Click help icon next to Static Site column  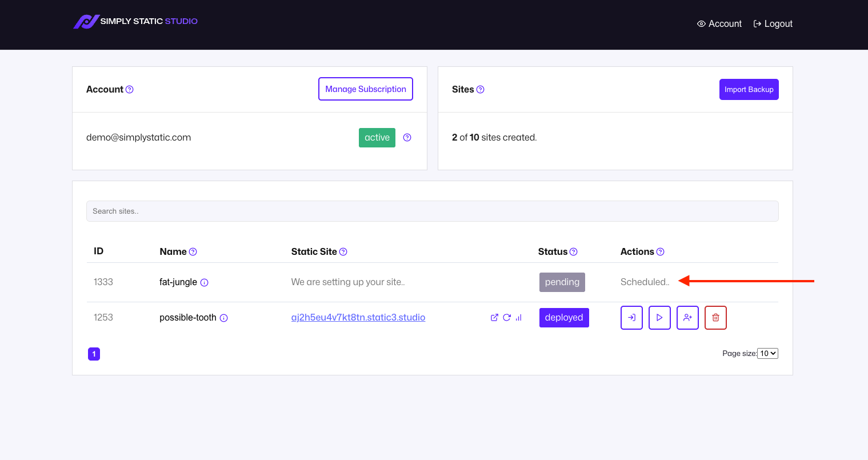[343, 252]
